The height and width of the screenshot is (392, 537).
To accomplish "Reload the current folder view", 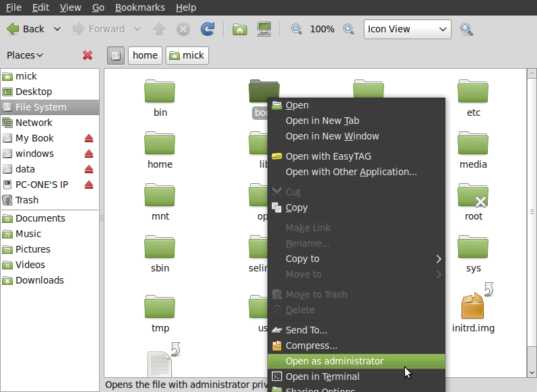I will click(208, 29).
